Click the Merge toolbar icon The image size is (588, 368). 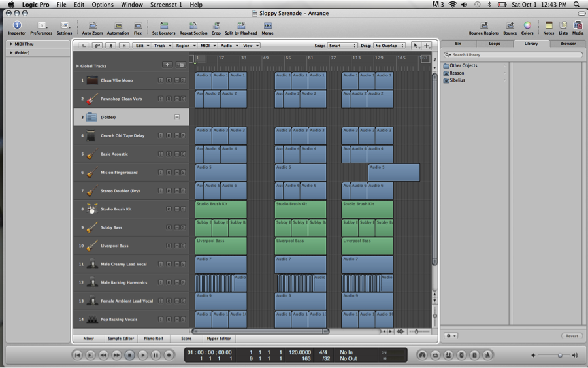tap(267, 27)
